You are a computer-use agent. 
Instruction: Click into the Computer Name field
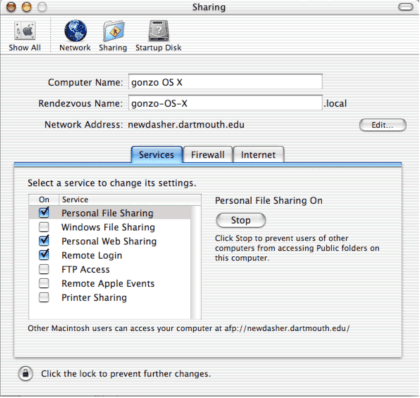pos(225,82)
